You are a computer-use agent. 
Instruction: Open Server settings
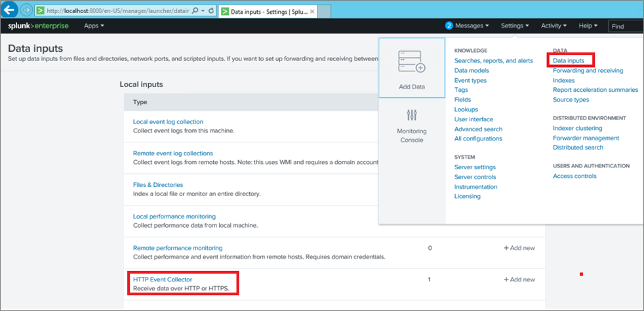coord(475,167)
